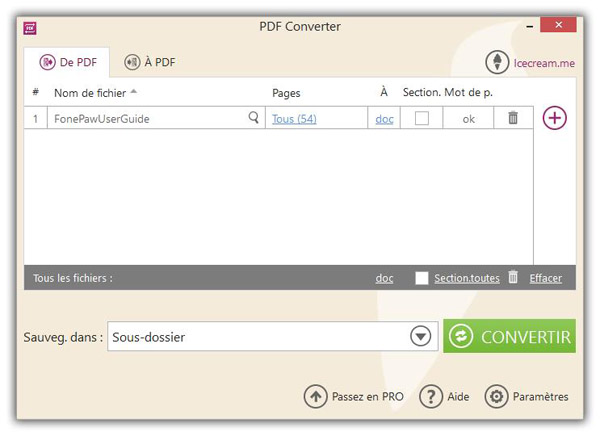
Task: Click the trash icon beside Effacer
Action: [513, 277]
